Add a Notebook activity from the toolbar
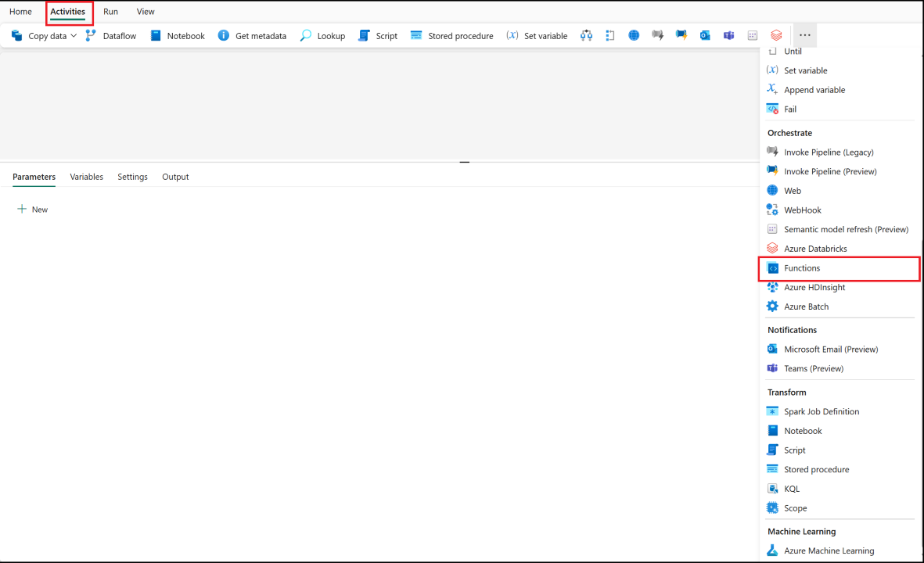This screenshot has width=924, height=563. click(177, 35)
